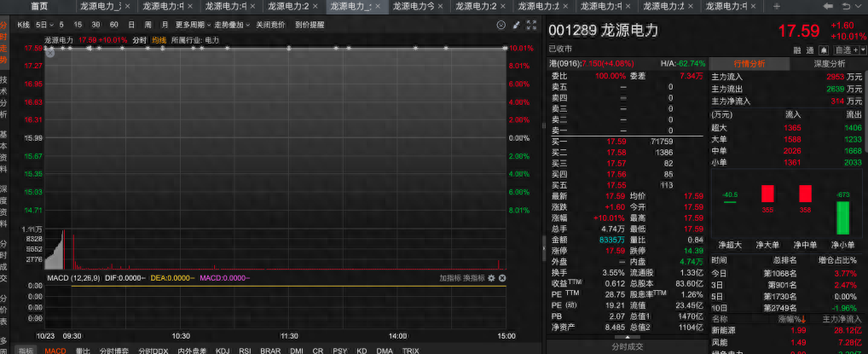Select the 60 minute period

point(114,25)
